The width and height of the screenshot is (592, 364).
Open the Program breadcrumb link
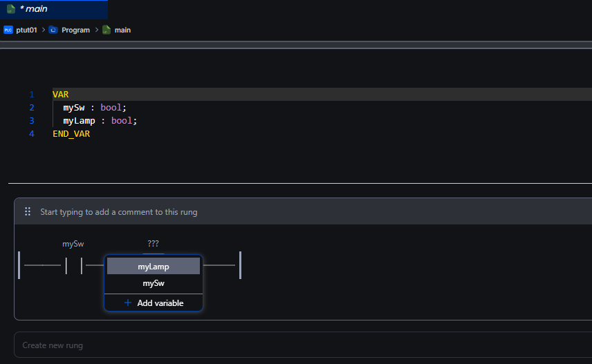[x=75, y=30]
